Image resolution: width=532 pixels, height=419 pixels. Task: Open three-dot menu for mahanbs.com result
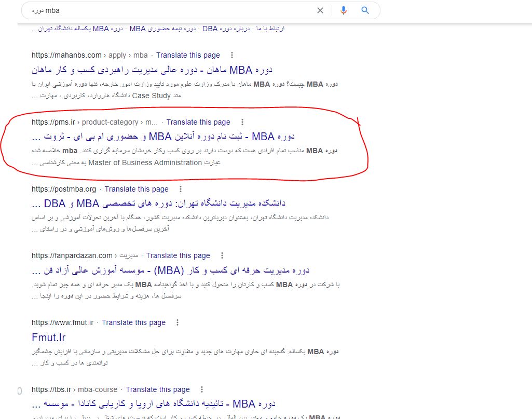(x=231, y=55)
